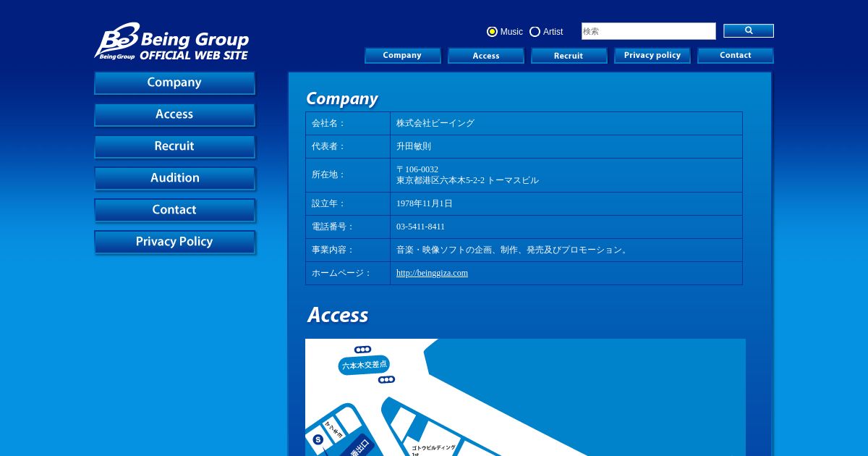Click the 株式会社ビーイング company name cell
This screenshot has width=868, height=456.
[566, 124]
